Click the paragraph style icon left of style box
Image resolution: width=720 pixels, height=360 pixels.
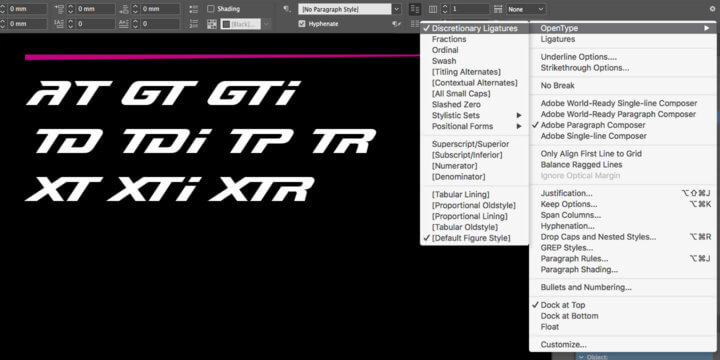[x=287, y=9]
